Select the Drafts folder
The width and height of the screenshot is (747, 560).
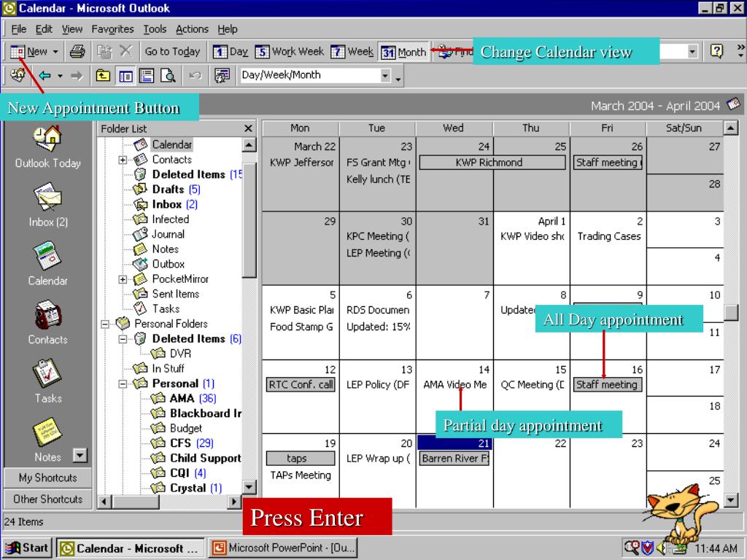click(167, 189)
